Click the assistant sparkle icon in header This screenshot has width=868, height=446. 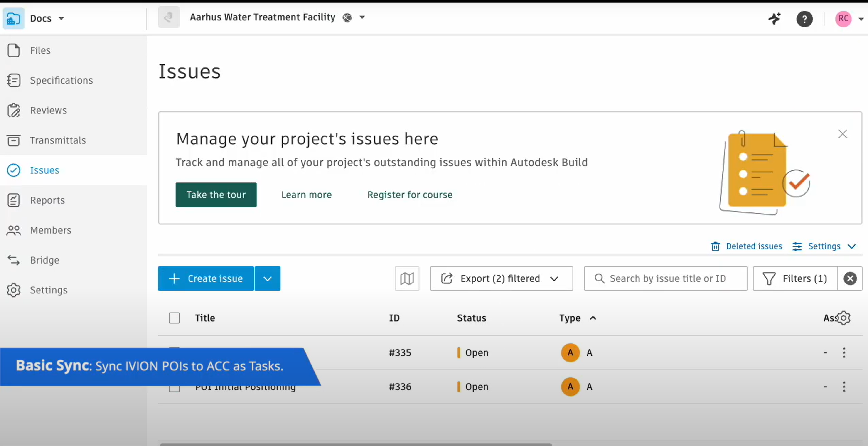pos(774,18)
